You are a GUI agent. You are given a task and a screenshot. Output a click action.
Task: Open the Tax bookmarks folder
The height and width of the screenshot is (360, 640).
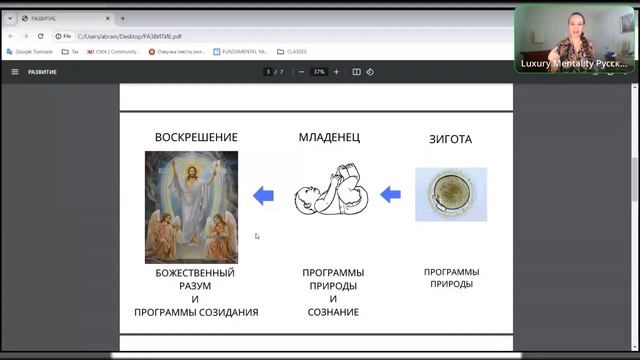(70, 52)
